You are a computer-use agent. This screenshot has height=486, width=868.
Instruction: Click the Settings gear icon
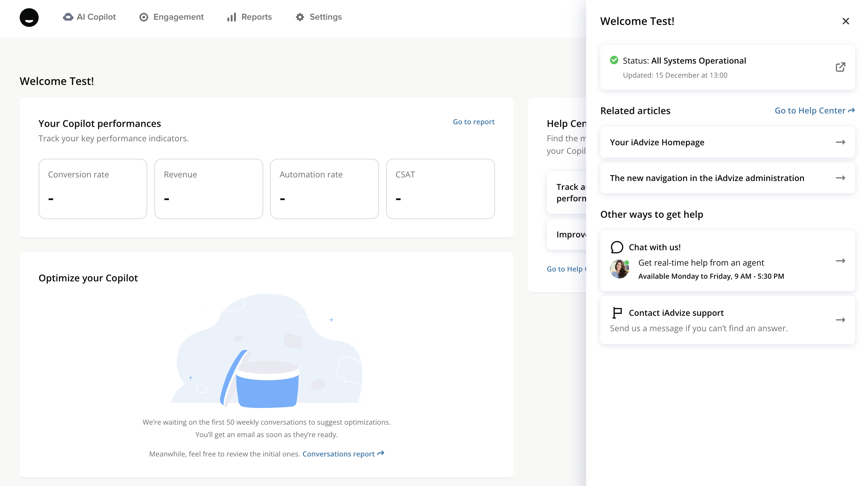click(300, 17)
